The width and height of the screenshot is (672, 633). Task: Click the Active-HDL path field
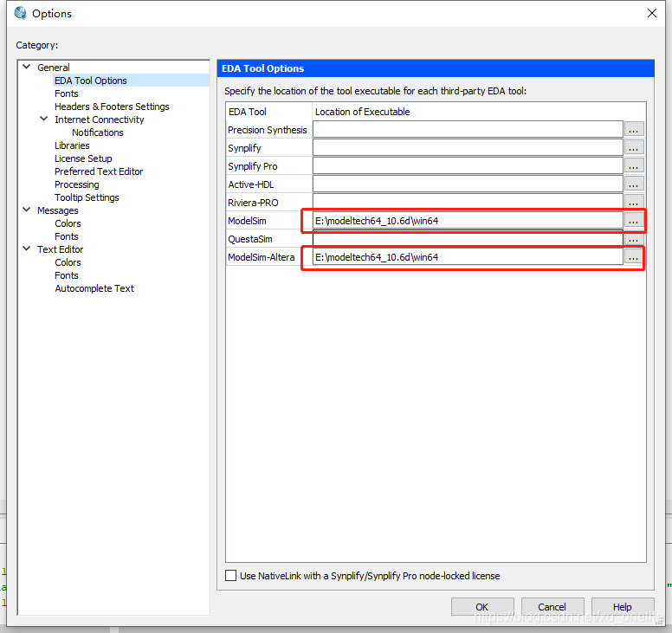[468, 184]
